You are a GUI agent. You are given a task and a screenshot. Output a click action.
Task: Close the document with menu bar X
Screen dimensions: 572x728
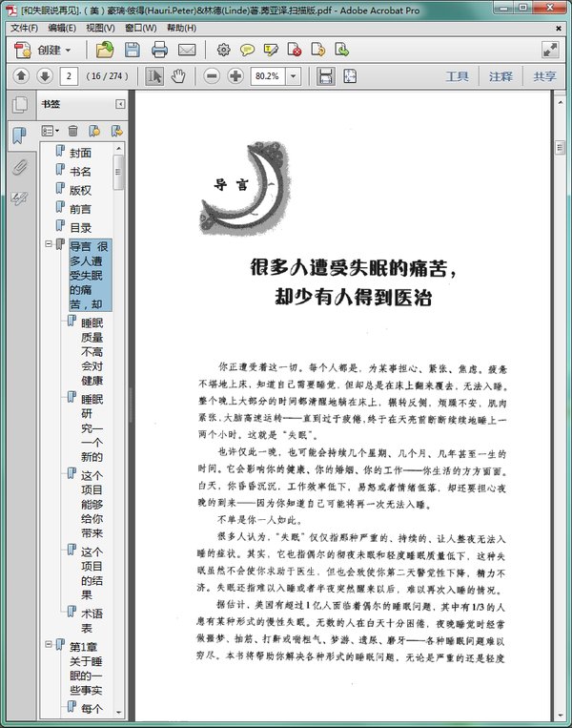pyautogui.click(x=559, y=29)
